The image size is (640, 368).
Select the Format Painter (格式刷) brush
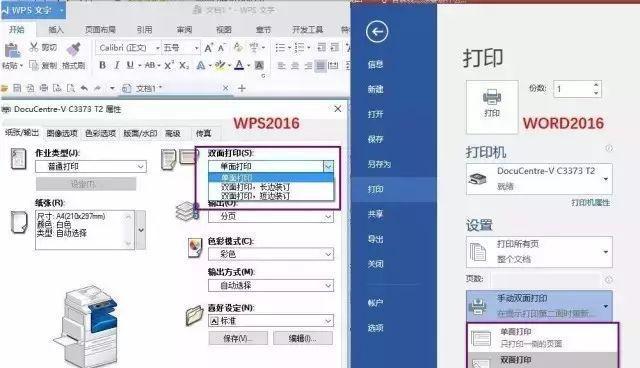[73, 49]
